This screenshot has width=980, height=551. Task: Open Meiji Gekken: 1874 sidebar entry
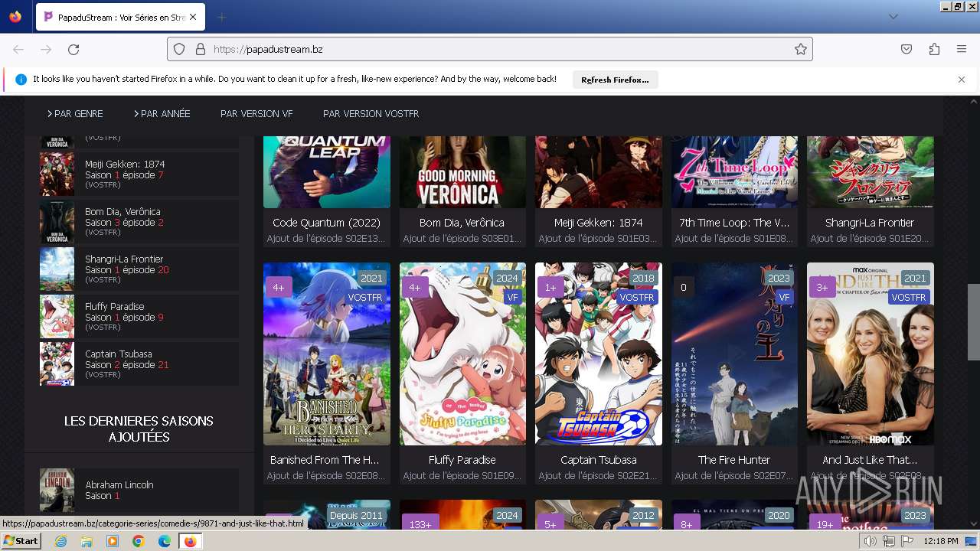pyautogui.click(x=139, y=174)
